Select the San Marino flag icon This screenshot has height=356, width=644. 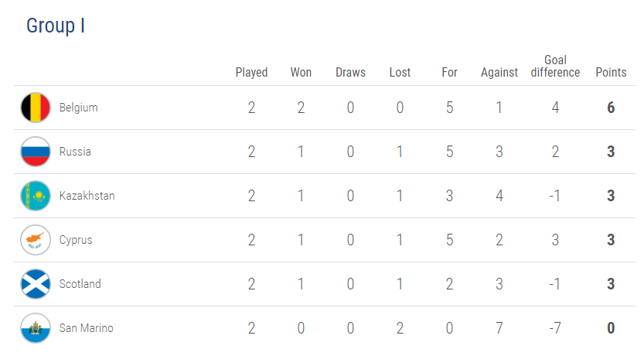pos(36,328)
